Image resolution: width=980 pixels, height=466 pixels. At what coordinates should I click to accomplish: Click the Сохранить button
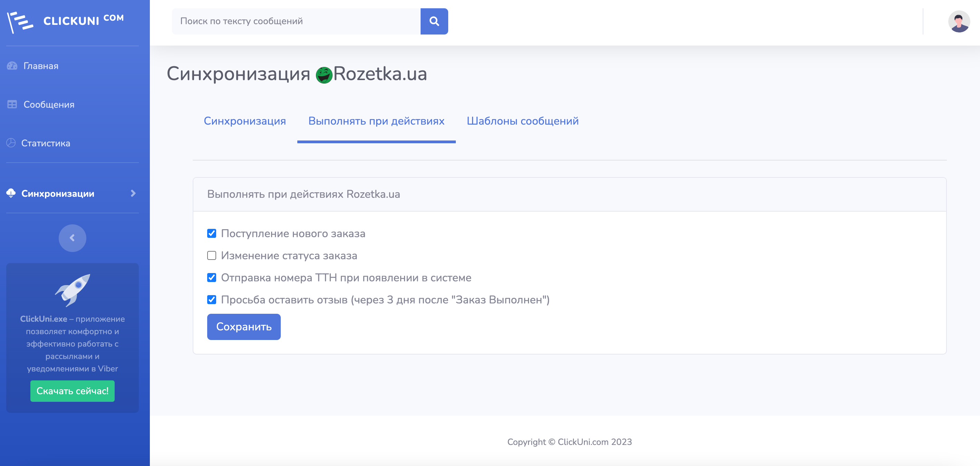[243, 327]
